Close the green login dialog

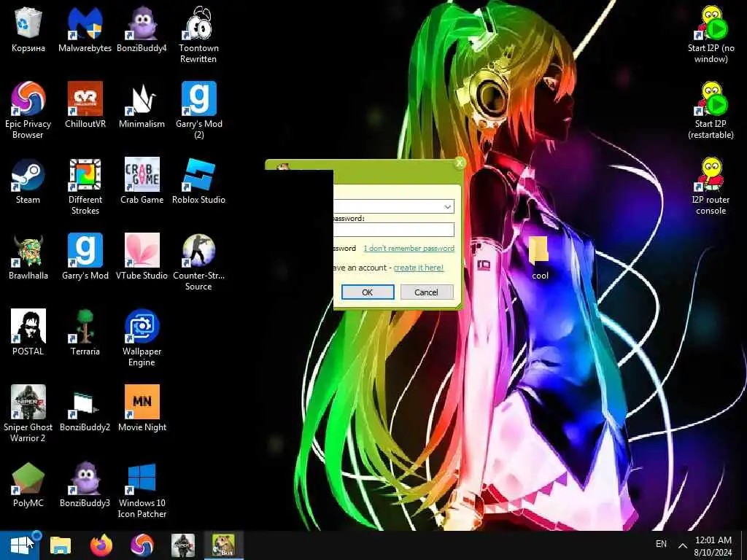coord(460,163)
